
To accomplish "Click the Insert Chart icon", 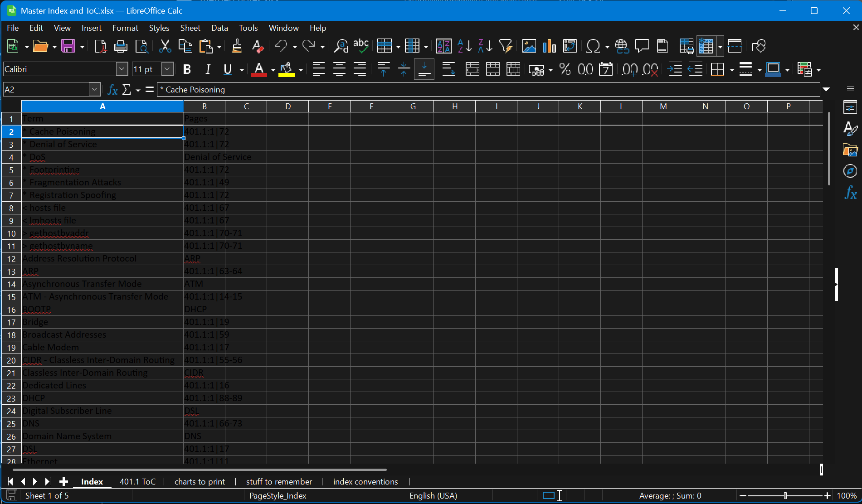I will pos(549,46).
